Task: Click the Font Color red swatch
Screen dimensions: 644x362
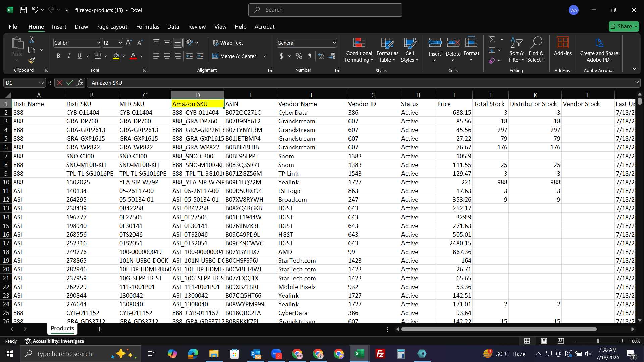Action: point(133,56)
